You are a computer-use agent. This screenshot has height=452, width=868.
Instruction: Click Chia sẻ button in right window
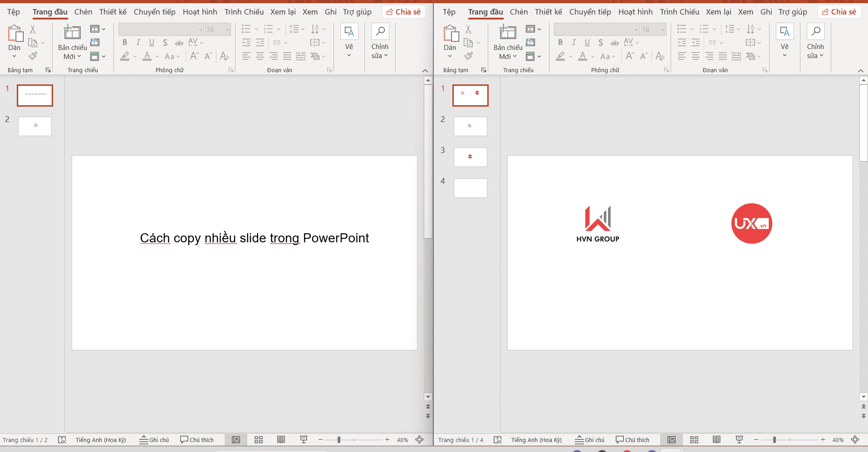pyautogui.click(x=839, y=12)
